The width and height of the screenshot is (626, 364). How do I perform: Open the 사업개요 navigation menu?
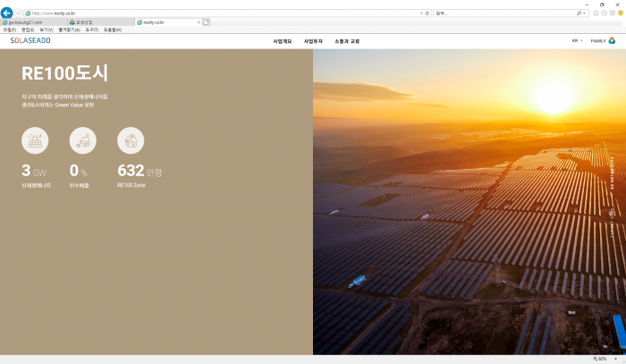282,41
